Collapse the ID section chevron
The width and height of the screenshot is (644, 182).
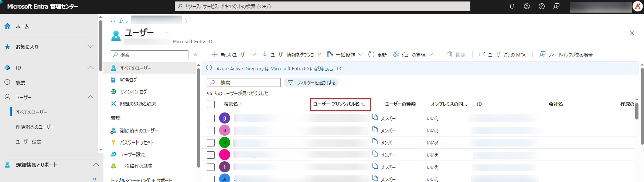click(91, 67)
